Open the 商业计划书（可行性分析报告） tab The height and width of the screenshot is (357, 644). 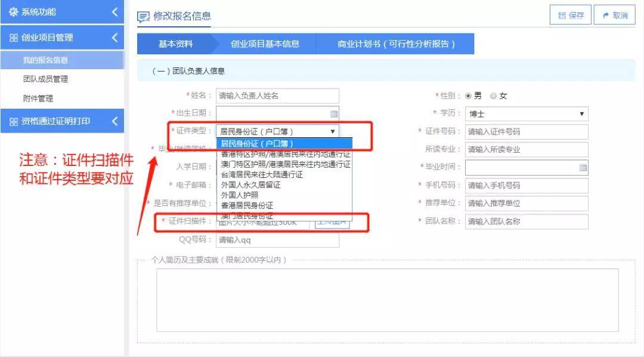pyautogui.click(x=397, y=43)
